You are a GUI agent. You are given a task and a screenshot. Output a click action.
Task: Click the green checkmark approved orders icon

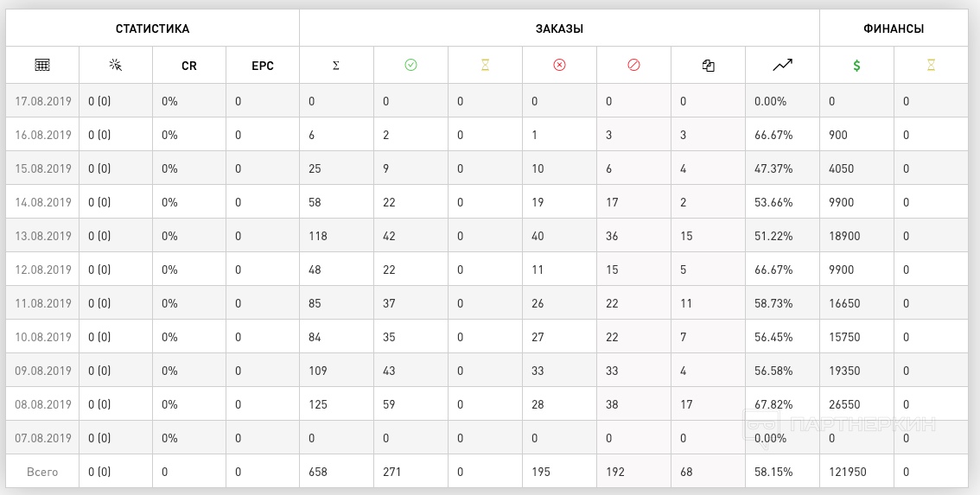(x=410, y=65)
